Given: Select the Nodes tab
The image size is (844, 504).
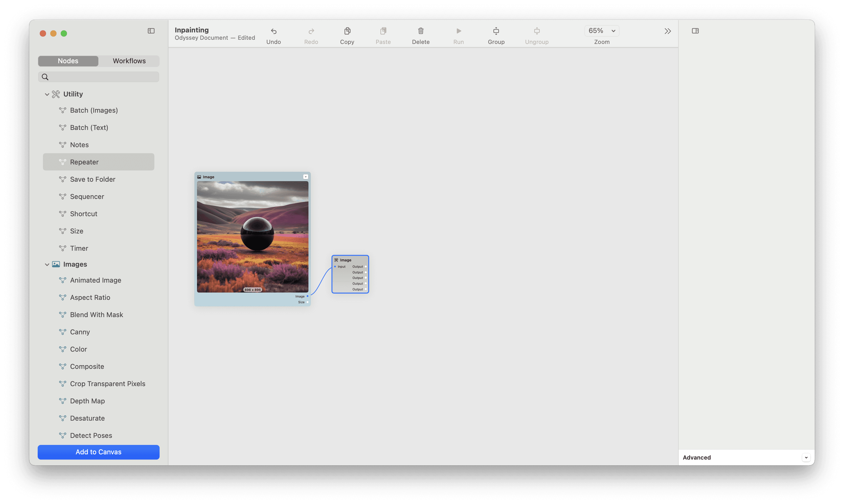Looking at the screenshot, I should pos(68,61).
